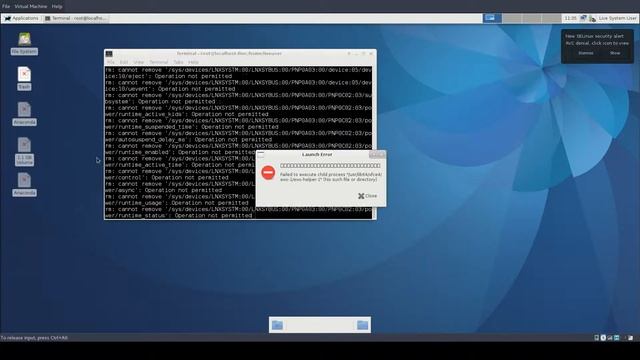
Task: Open the Terminal's View menu
Action: (138, 62)
